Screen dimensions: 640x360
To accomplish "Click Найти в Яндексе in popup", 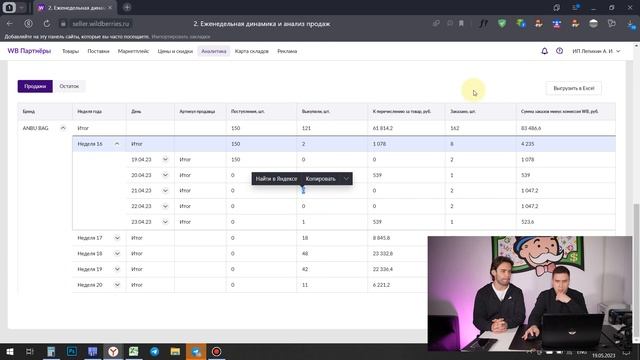I will point(276,179).
